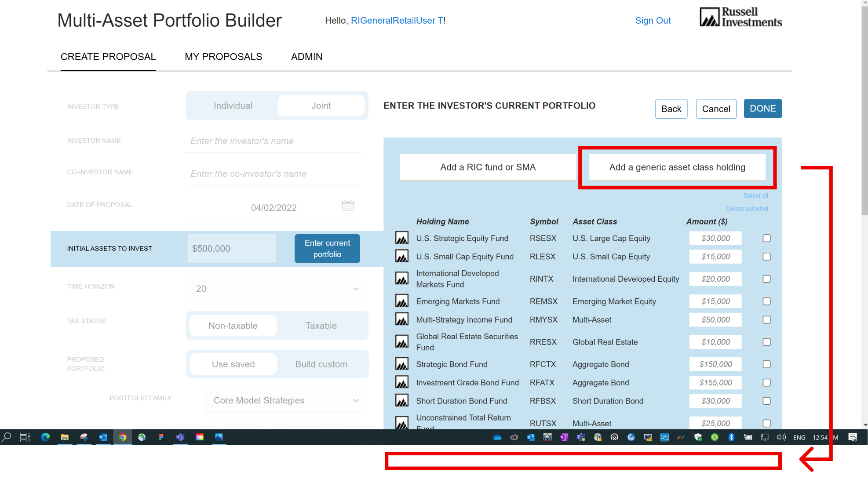Click the U.S. Strategic Equity Fund logo icon
Viewport: 868px width, 497px height.
[401, 238]
